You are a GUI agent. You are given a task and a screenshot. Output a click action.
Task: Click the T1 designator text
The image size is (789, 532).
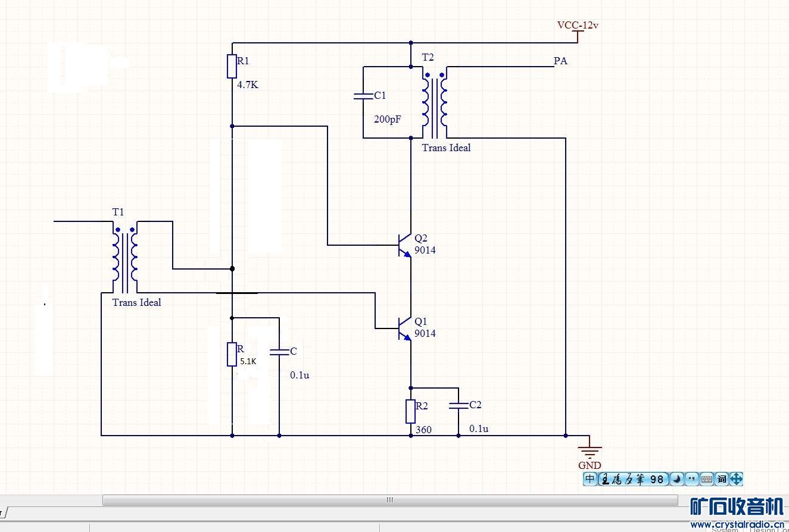click(118, 212)
